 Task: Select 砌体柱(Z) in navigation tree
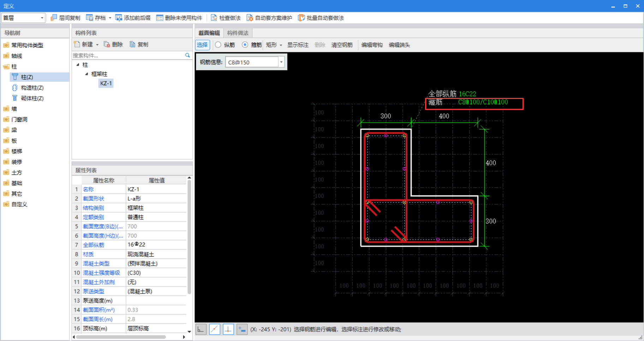[32, 98]
